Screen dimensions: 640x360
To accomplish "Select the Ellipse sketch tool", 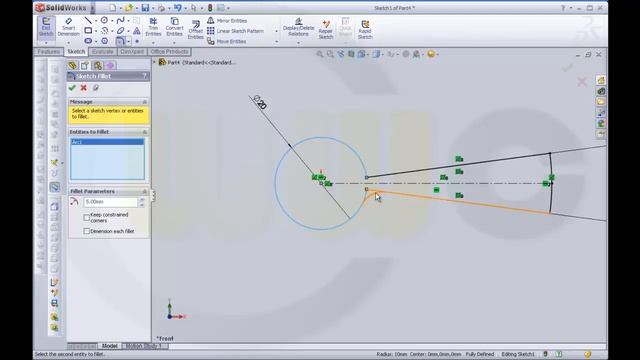I will [x=120, y=31].
